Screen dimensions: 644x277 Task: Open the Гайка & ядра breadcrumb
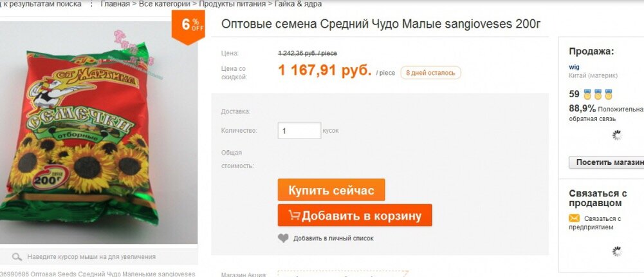[298, 4]
